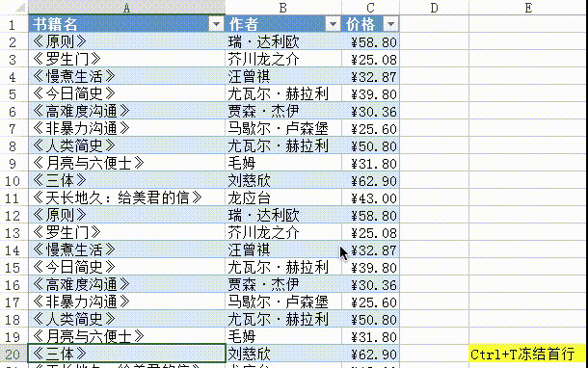
Task: Select cell C5 price ¥39.80
Action: point(370,93)
